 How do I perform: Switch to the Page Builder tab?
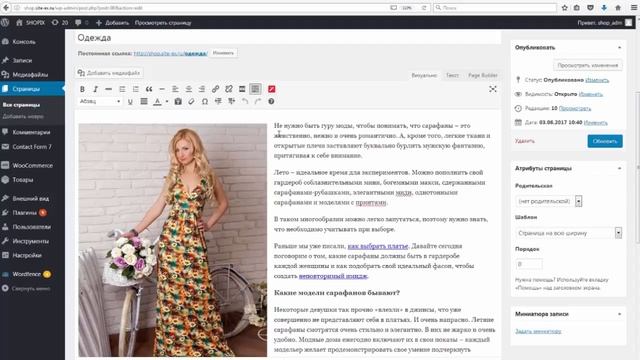click(x=482, y=76)
